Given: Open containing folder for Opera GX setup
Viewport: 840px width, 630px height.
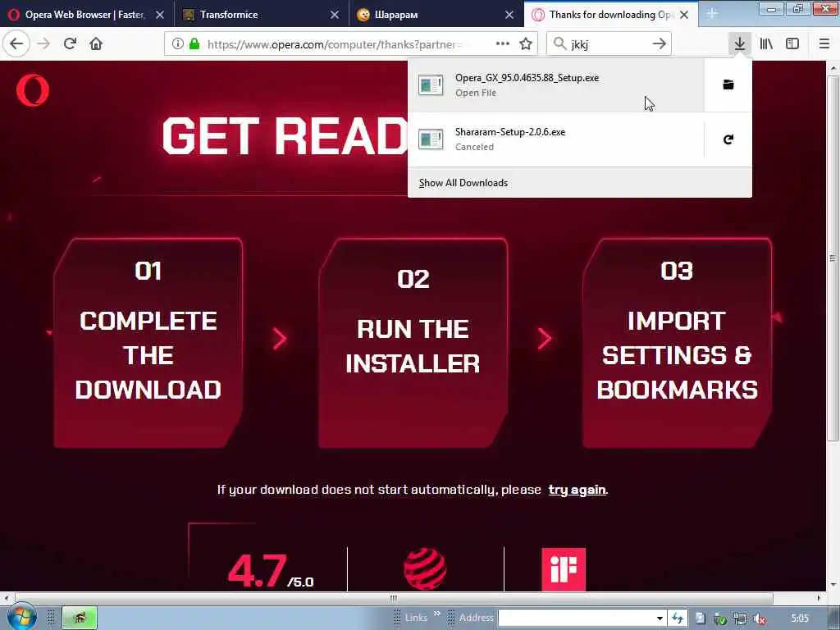Looking at the screenshot, I should 728,84.
